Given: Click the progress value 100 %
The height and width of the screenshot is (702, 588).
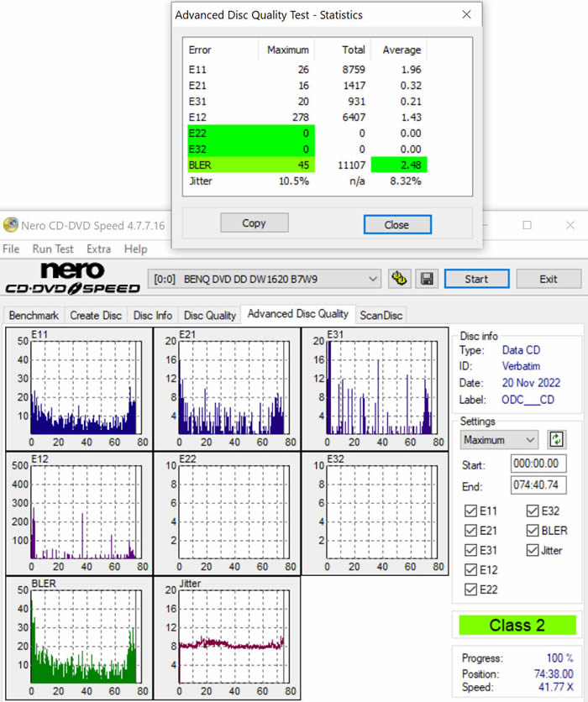Looking at the screenshot, I should (559, 657).
